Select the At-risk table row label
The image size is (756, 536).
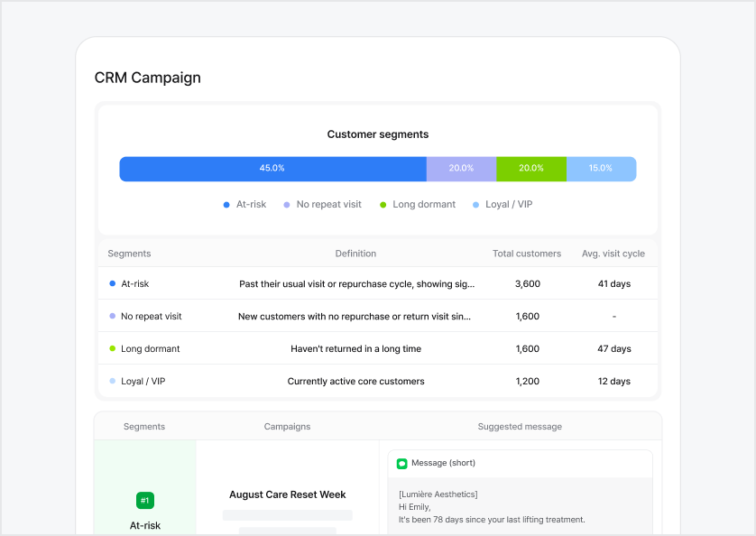[135, 283]
